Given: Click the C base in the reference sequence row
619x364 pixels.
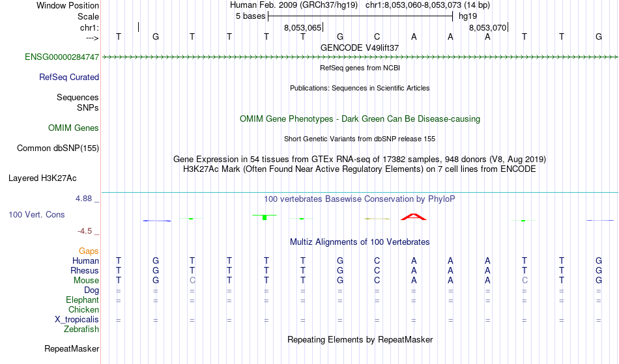Looking at the screenshot, I should click(x=377, y=36).
